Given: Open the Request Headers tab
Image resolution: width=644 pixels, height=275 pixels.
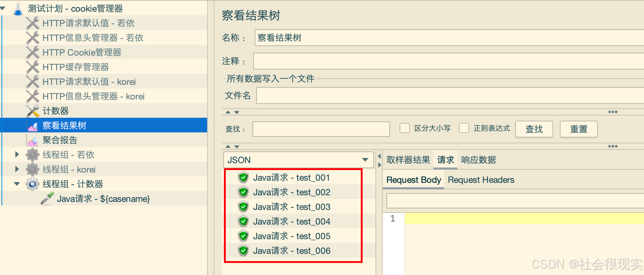Looking at the screenshot, I should (481, 180).
